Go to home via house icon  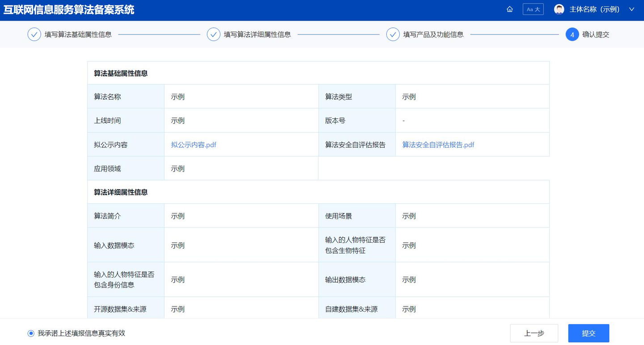click(509, 9)
